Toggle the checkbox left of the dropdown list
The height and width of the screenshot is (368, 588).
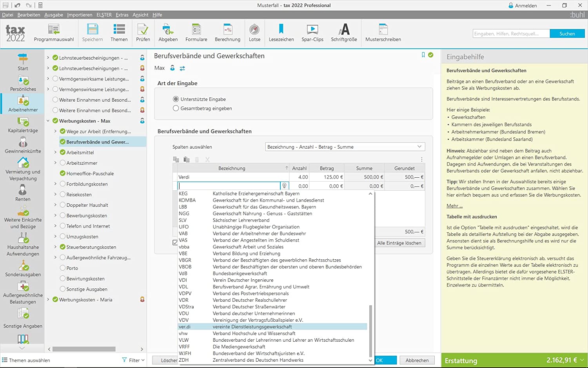175,242
